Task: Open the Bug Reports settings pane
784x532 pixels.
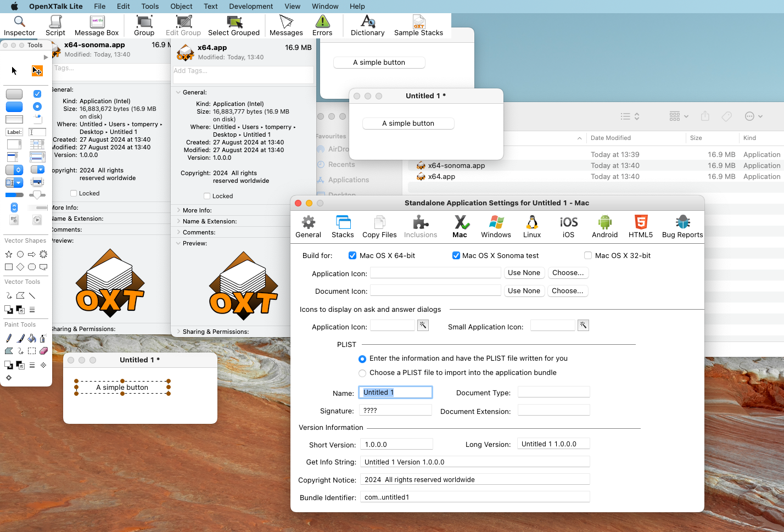Action: pyautogui.click(x=682, y=227)
